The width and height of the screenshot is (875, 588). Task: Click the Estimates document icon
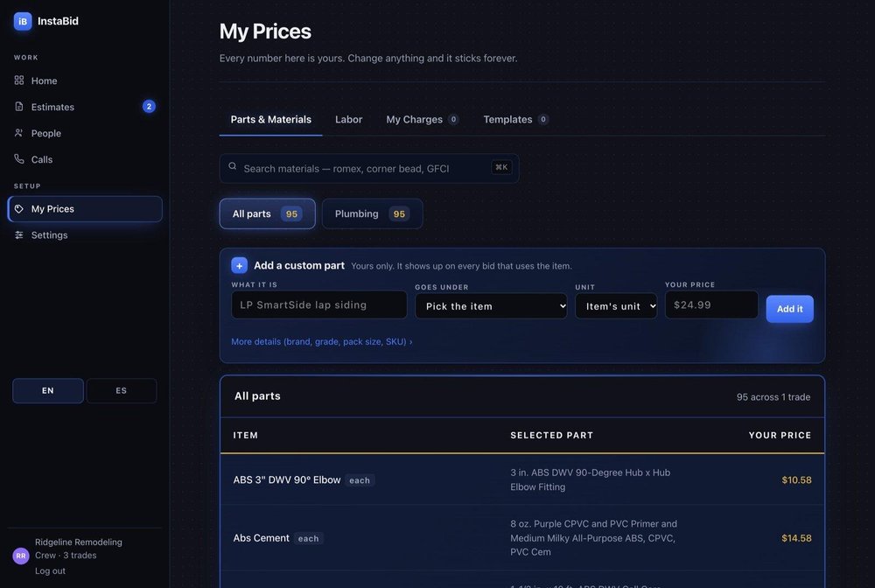pos(19,107)
